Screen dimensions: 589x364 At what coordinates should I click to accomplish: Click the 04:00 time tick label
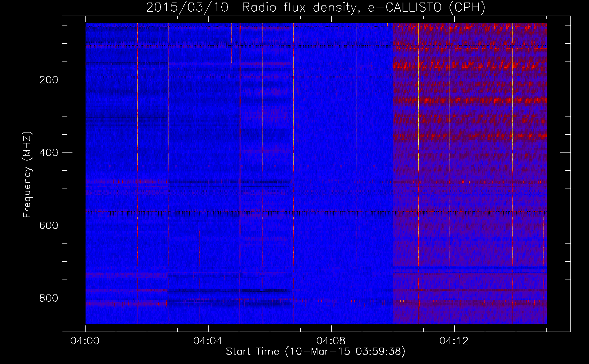(x=85, y=341)
